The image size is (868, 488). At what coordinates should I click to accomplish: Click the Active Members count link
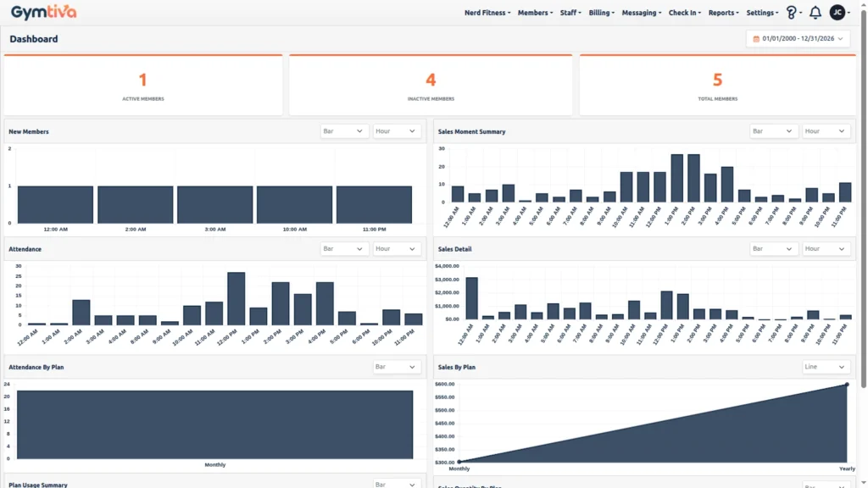pyautogui.click(x=142, y=79)
